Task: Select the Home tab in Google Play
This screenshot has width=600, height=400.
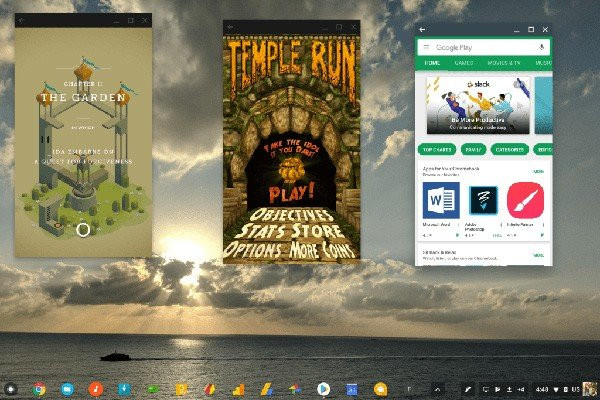Action: click(x=432, y=62)
